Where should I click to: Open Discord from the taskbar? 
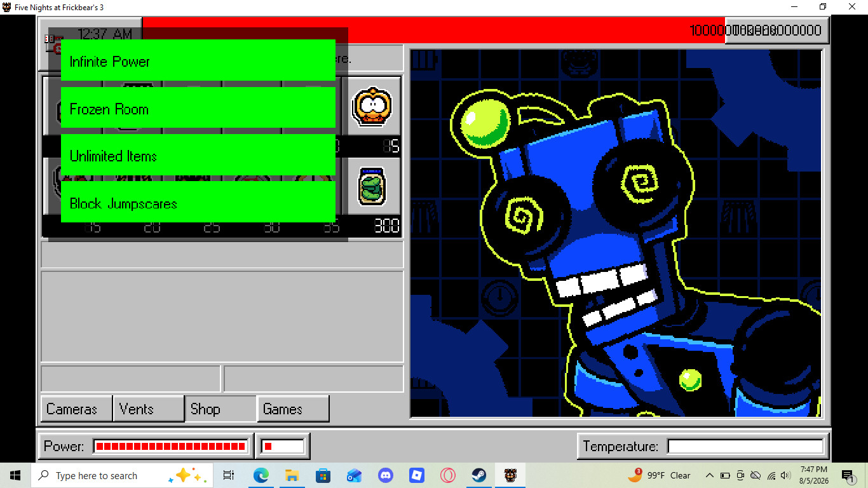(x=385, y=475)
